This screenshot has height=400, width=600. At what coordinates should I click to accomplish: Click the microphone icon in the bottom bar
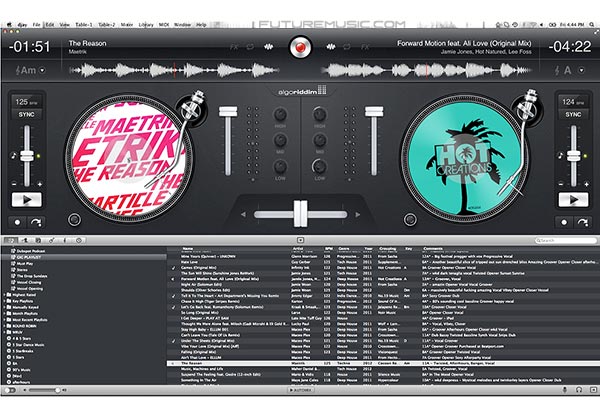click(x=565, y=390)
